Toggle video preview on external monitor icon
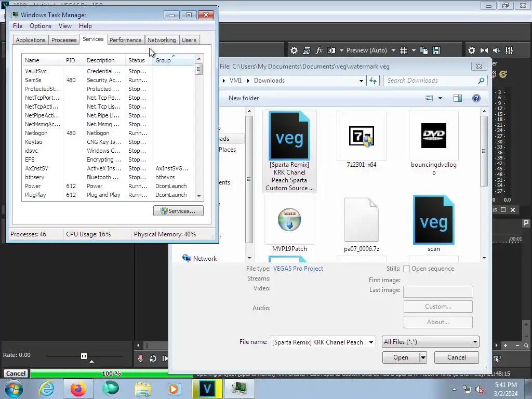Viewport: 532px width, 399px height. coord(307,50)
